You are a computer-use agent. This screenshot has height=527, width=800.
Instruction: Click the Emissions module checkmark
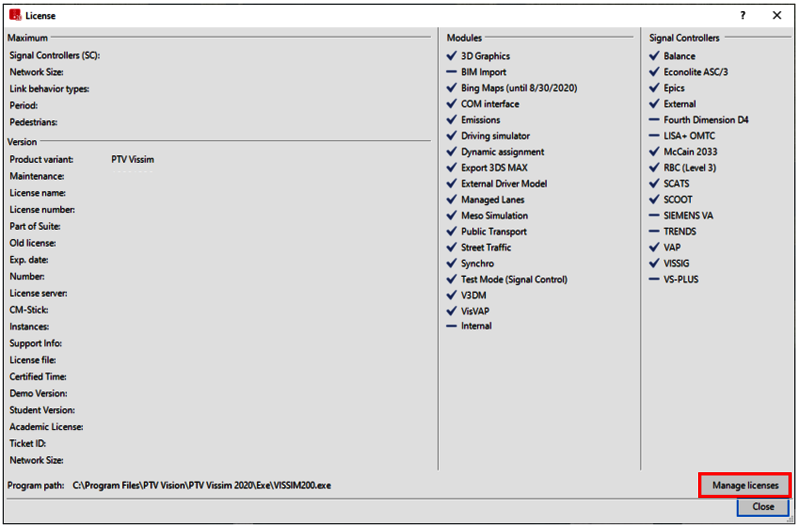pos(451,120)
